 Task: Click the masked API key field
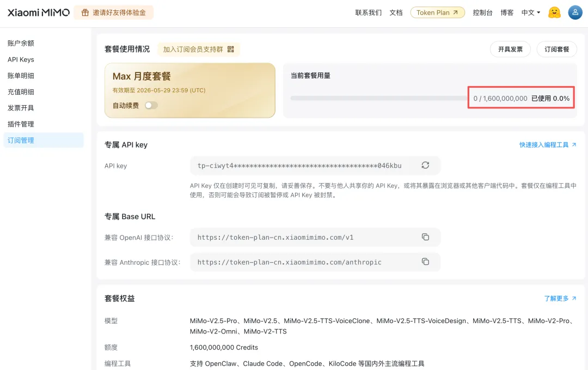pos(299,166)
